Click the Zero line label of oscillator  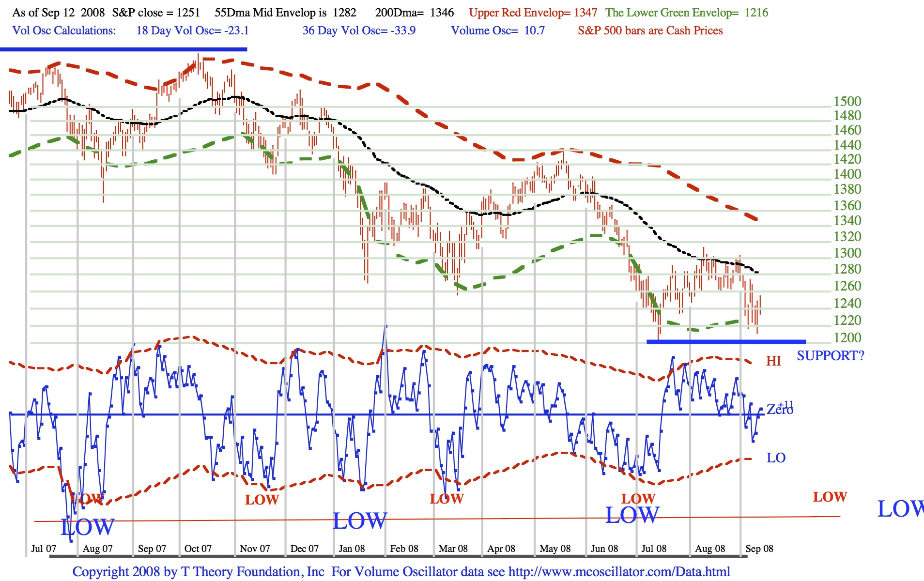click(779, 410)
